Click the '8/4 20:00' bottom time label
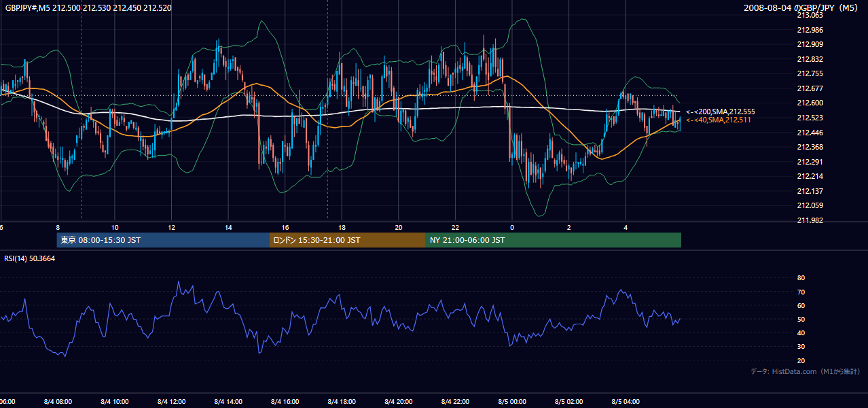This screenshot has height=408, width=868. click(x=398, y=402)
